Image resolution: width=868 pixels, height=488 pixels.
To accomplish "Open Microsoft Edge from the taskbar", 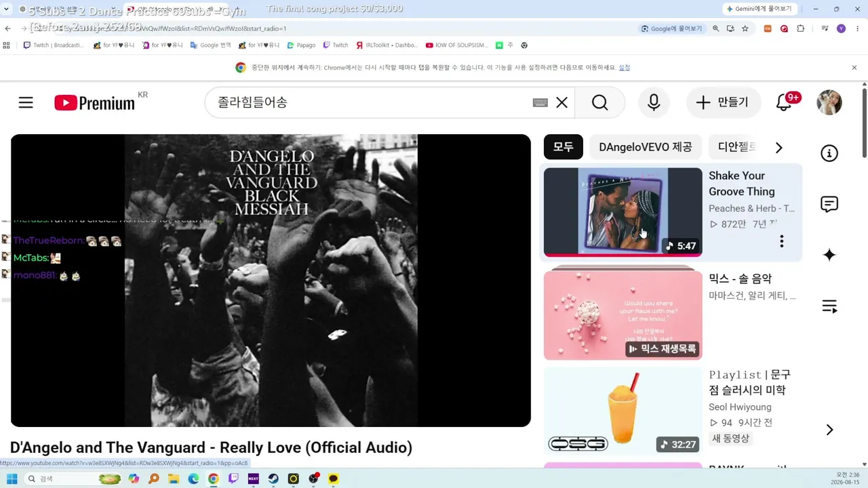I will pos(193,479).
